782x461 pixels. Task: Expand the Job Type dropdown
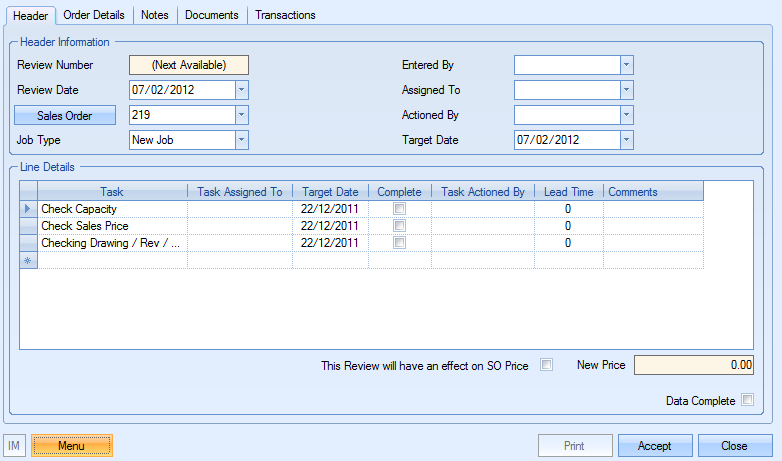click(x=241, y=140)
